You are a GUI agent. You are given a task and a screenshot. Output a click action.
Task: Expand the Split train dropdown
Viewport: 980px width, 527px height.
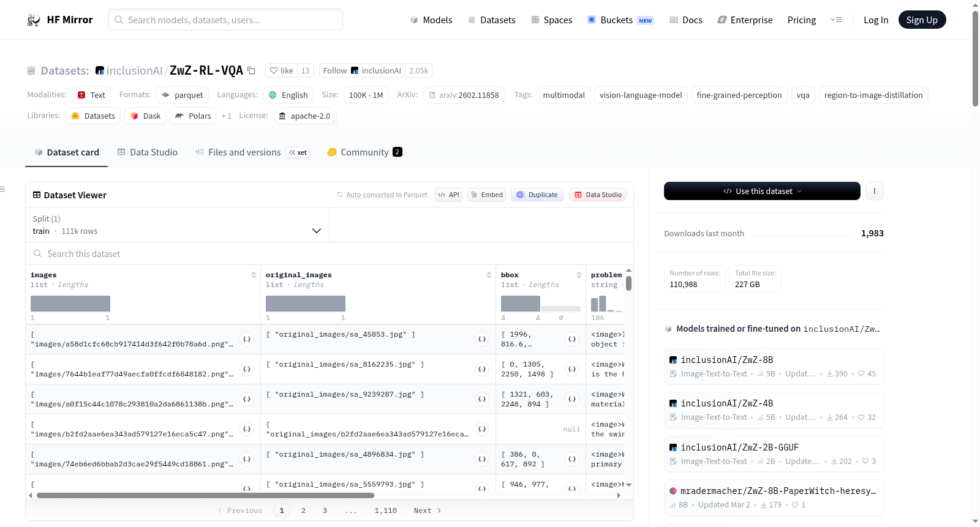[x=177, y=225]
